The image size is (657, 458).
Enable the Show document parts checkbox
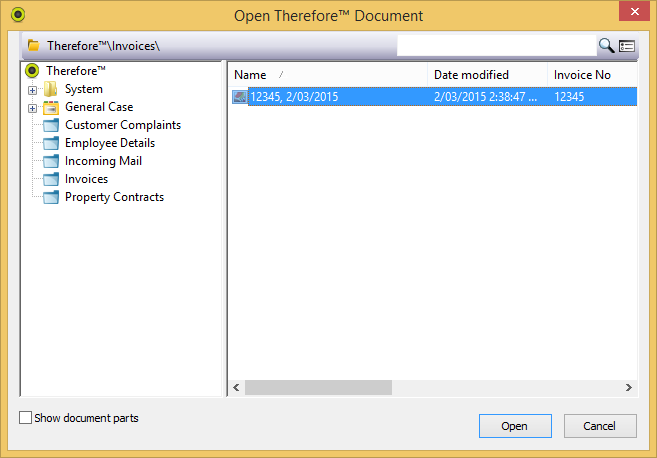[26, 418]
